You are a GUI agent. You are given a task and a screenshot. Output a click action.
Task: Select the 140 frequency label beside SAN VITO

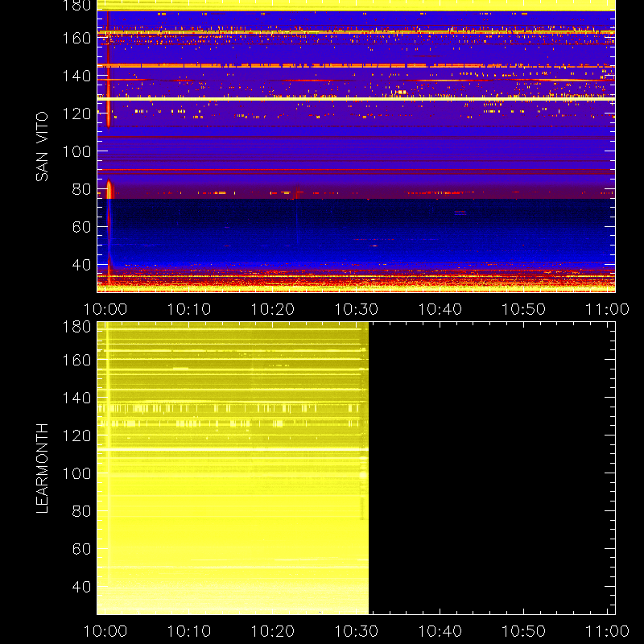(76, 76)
